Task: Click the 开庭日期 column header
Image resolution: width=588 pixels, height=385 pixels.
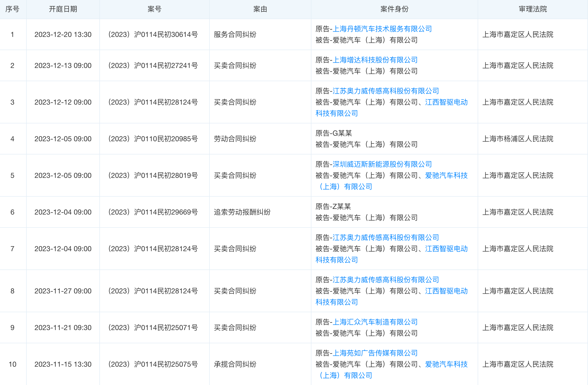Action: [x=63, y=9]
